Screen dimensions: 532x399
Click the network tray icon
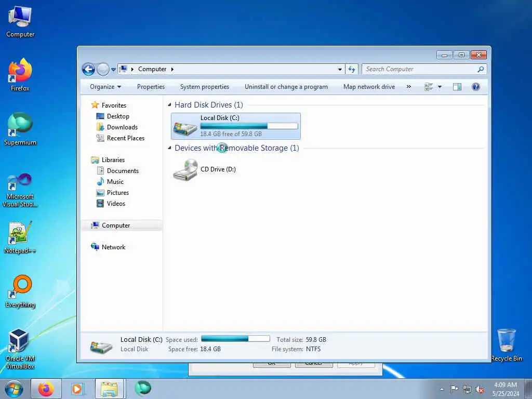tap(467, 390)
